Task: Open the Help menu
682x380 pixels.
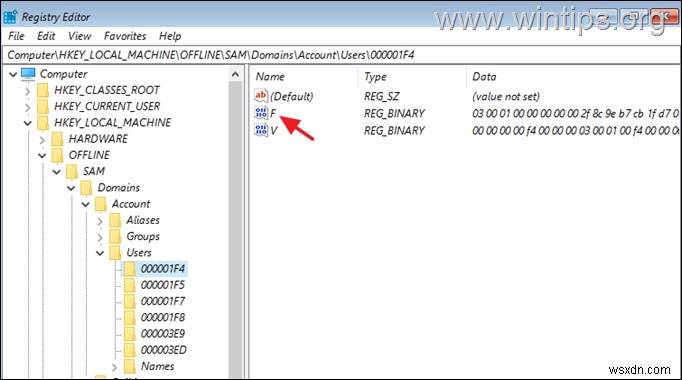Action: [x=170, y=36]
